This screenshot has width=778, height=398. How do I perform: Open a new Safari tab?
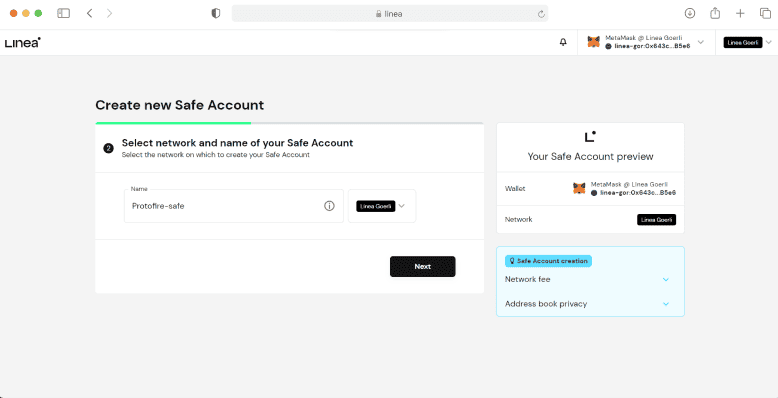(x=740, y=13)
